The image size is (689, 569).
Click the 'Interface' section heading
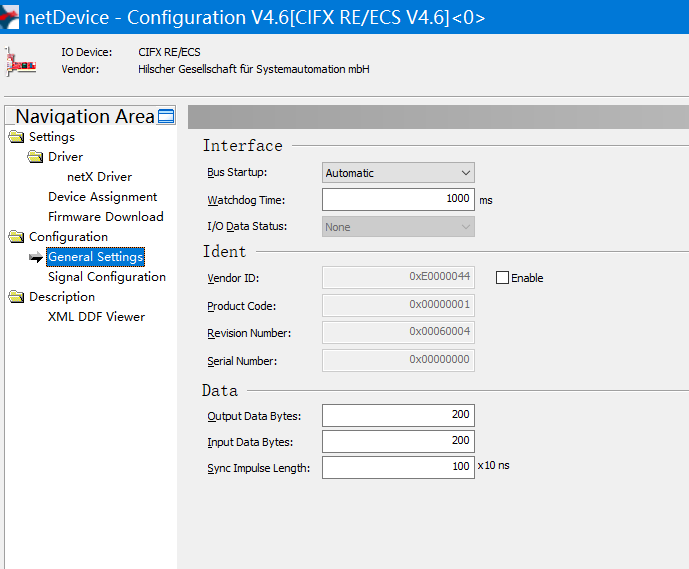tap(243, 145)
